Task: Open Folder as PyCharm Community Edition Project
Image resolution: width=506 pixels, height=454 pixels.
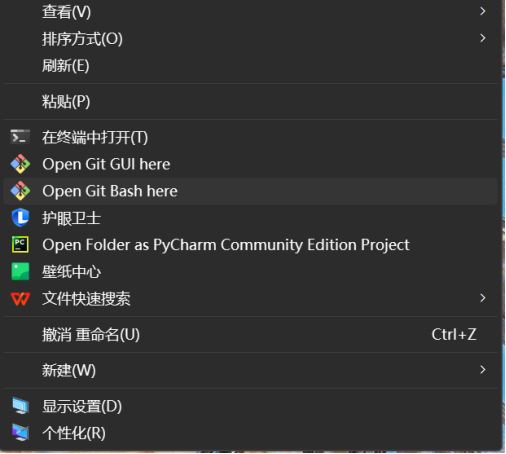Action: tap(251, 245)
